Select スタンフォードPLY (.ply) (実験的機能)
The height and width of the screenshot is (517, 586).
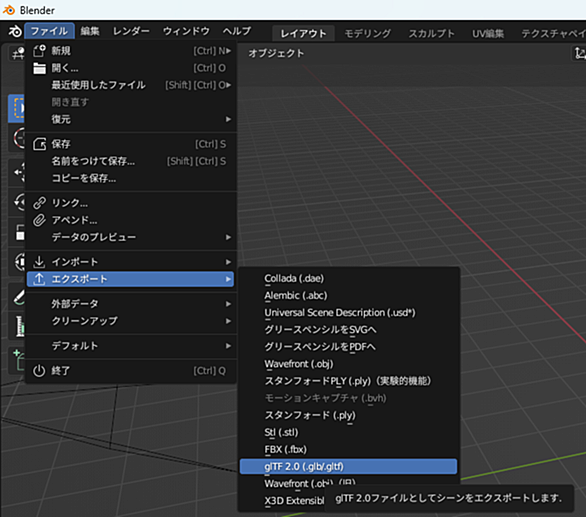[x=348, y=381]
